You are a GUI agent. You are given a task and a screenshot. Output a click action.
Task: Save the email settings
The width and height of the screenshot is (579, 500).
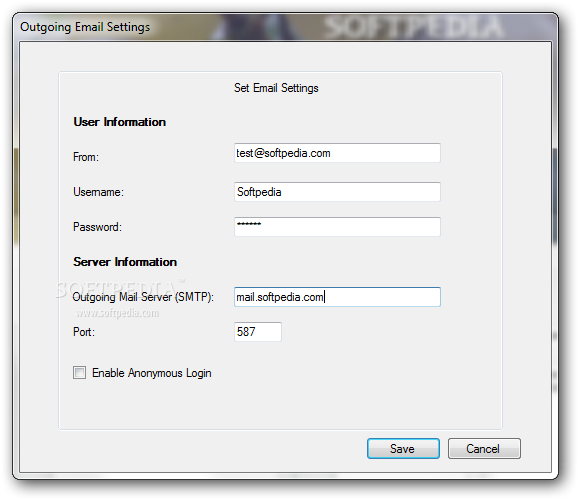tap(403, 449)
